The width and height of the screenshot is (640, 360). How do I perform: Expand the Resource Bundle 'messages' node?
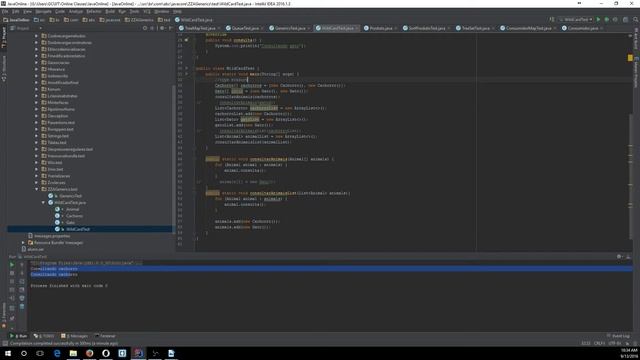(23, 242)
